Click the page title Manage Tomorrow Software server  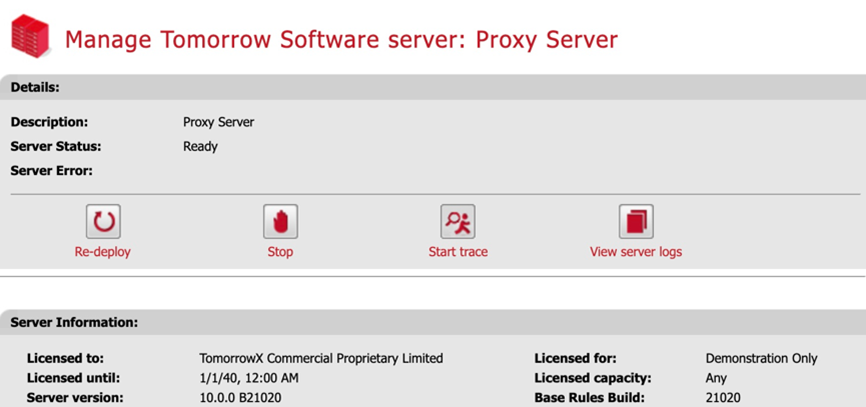pos(341,40)
